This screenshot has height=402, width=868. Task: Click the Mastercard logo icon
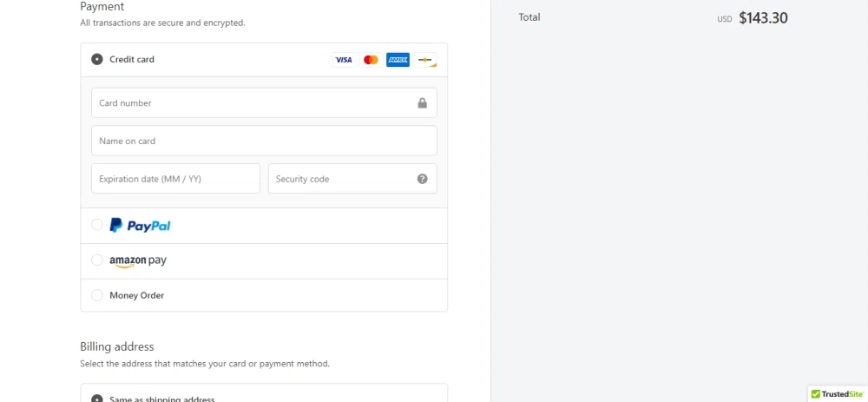[371, 60]
